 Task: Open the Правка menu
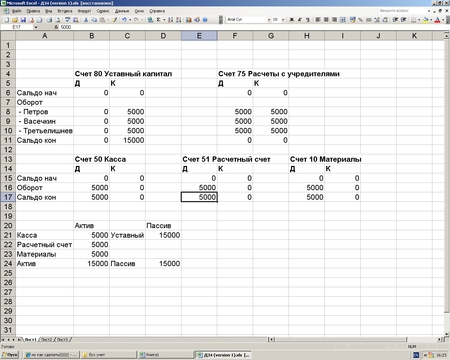point(33,11)
